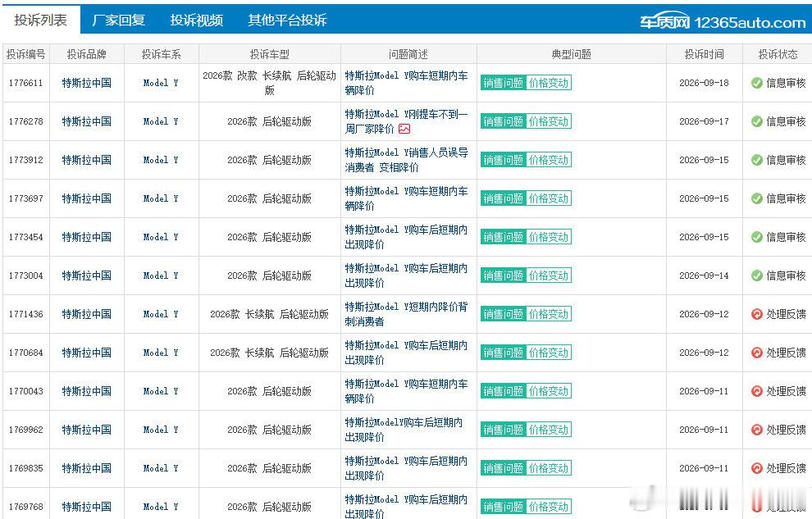Open 刚提车不到一周厂家降价 complaint description
The height and width of the screenshot is (519, 812).
(406, 121)
